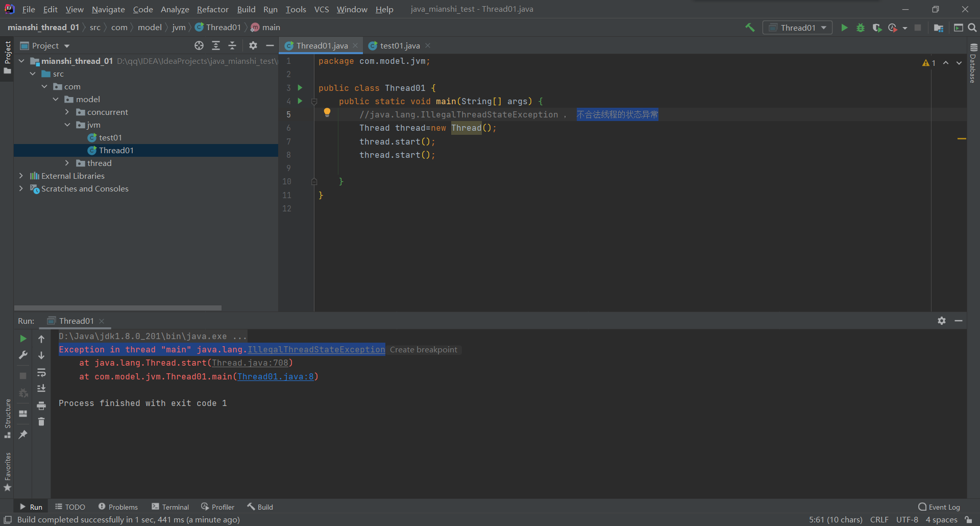Open run configuration wrench icon in Run panel
This screenshot has width=980, height=526.
pos(23,355)
